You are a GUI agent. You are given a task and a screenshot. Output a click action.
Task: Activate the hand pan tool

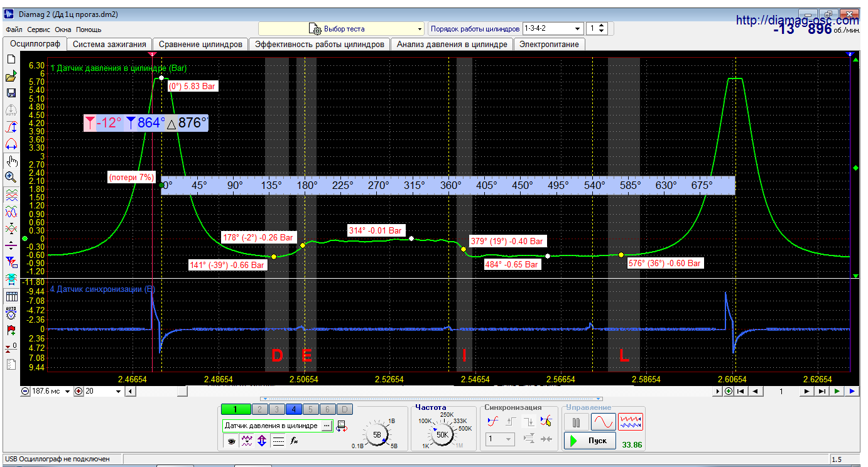[x=11, y=161]
